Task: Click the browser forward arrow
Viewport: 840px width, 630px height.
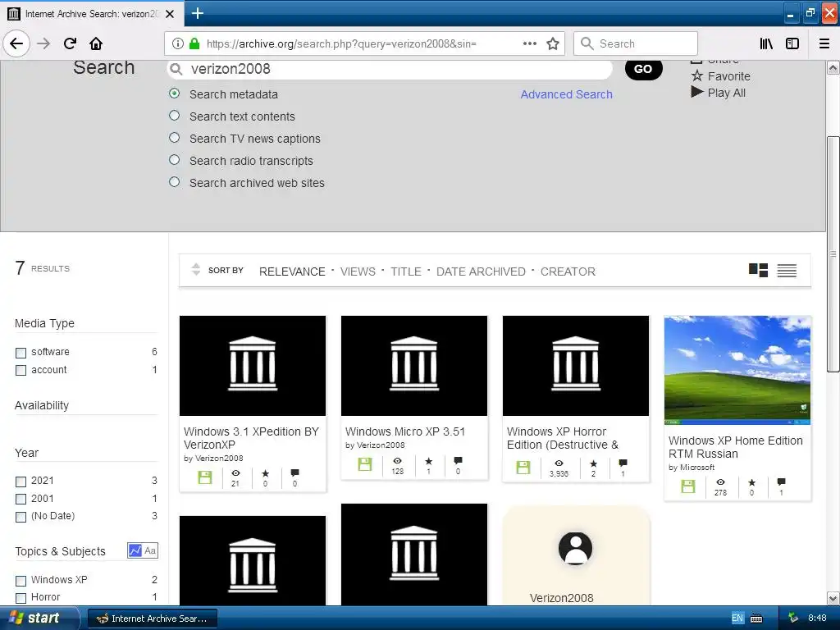Action: click(x=43, y=43)
